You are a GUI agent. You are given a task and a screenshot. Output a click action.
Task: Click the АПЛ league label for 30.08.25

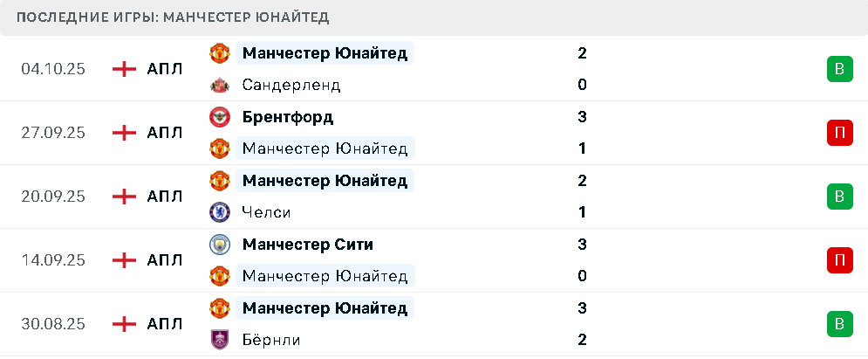(165, 324)
